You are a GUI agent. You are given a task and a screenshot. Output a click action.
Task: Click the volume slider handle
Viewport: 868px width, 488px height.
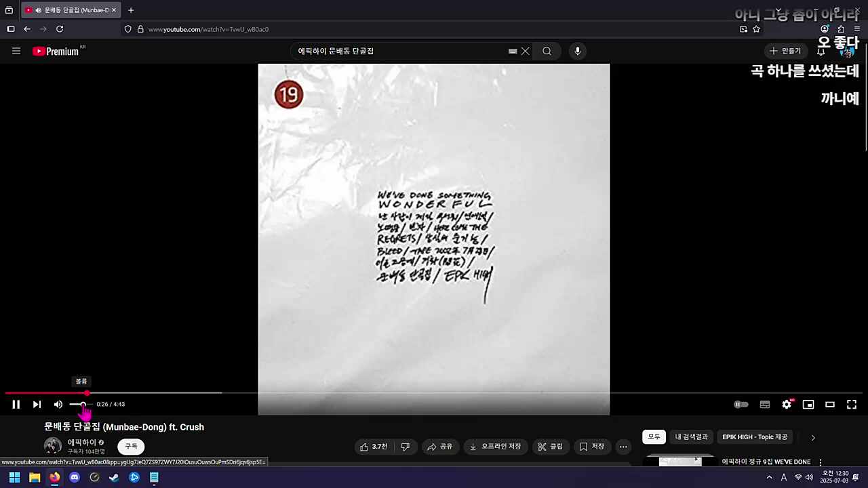point(83,405)
